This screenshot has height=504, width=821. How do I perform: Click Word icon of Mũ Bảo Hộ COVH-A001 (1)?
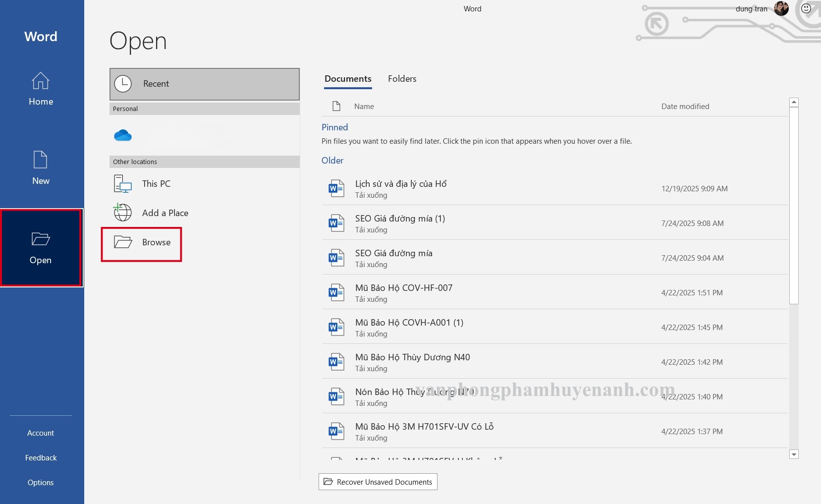(x=336, y=327)
